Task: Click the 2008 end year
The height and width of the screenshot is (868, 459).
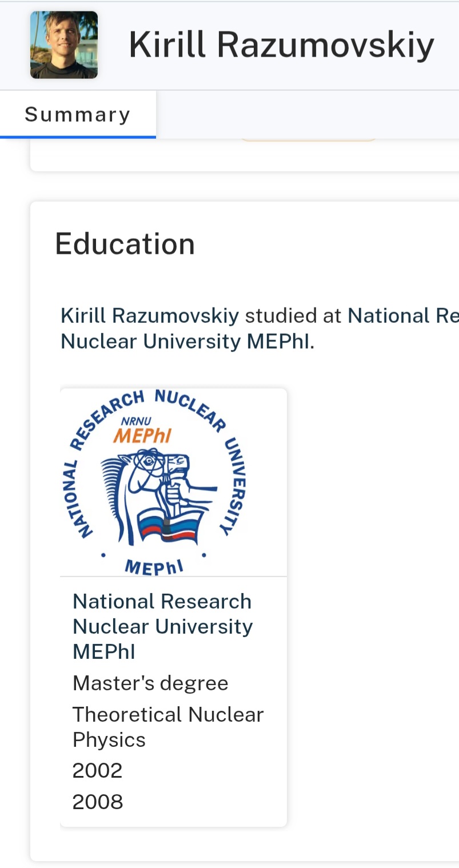Action: (97, 802)
